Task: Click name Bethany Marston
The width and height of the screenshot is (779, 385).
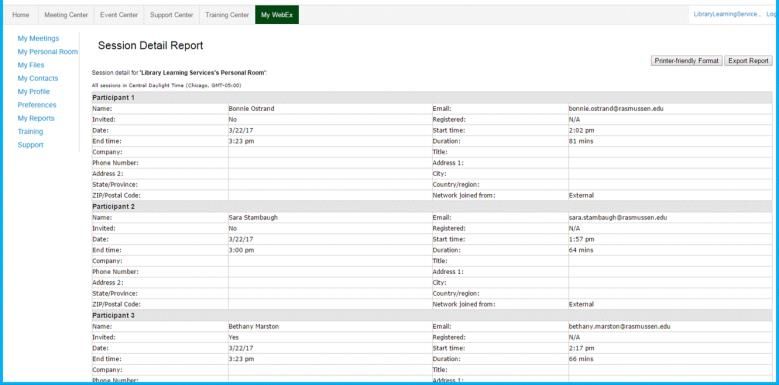Action: point(253,327)
